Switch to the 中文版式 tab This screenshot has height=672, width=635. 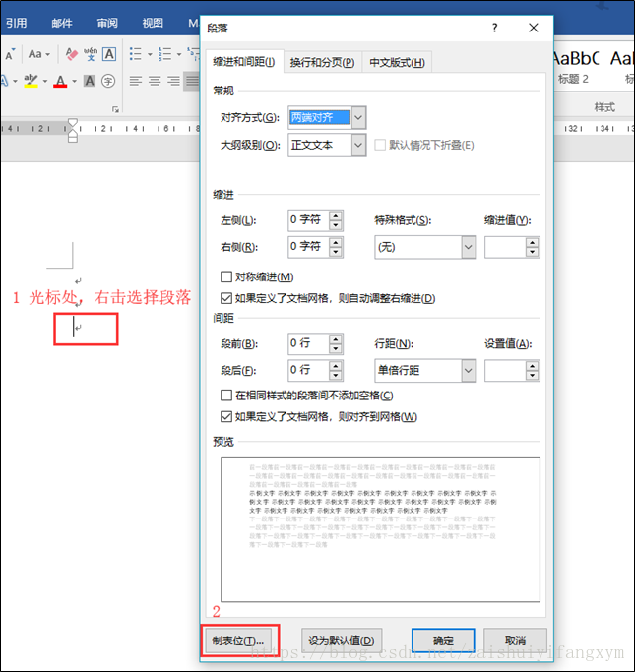(x=397, y=63)
